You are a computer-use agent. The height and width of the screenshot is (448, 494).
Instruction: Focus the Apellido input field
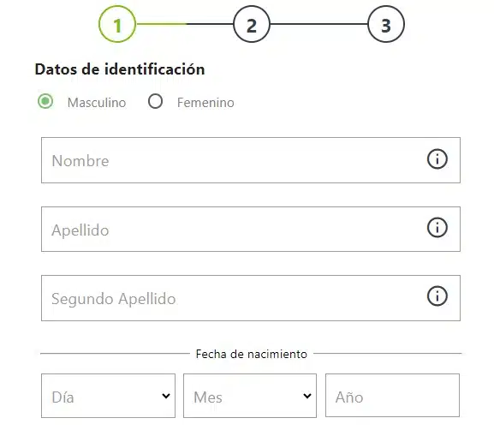pos(251,230)
